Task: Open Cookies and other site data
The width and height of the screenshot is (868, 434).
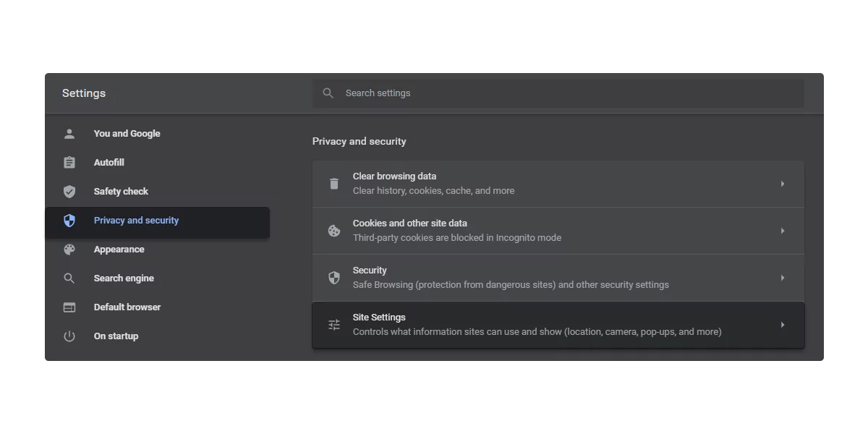Action: [558, 231]
